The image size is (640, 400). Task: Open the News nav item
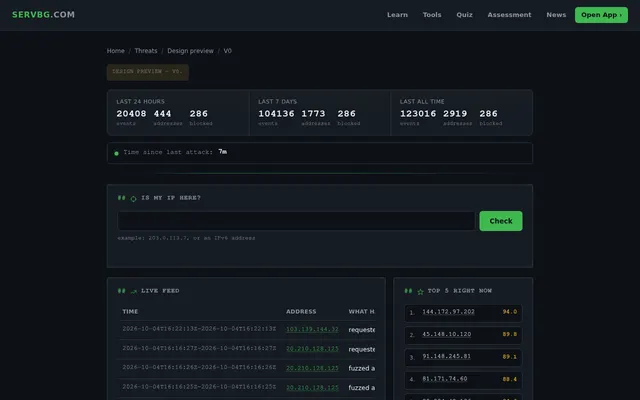pos(556,15)
